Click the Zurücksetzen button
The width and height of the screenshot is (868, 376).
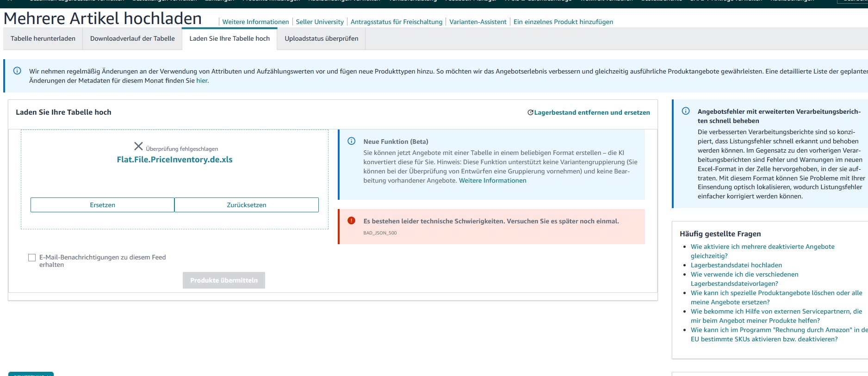(247, 205)
